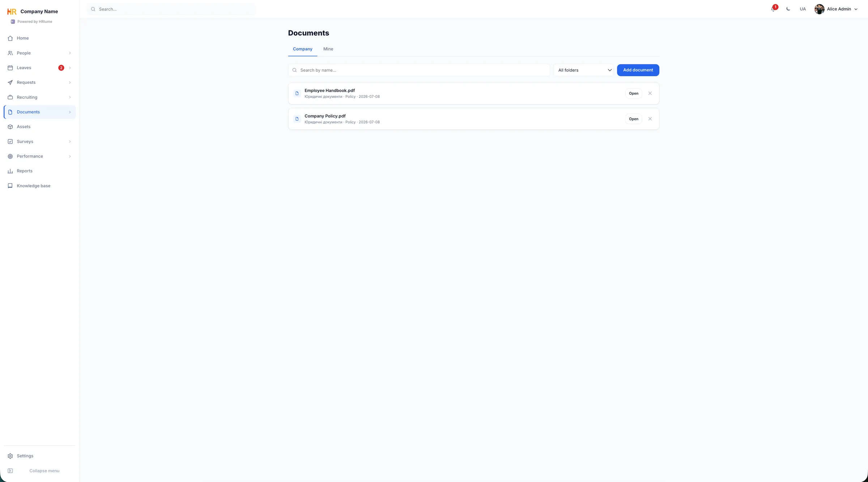The height and width of the screenshot is (482, 868).
Task: Select the Employee Handbook.pdf file name
Action: pyautogui.click(x=329, y=90)
